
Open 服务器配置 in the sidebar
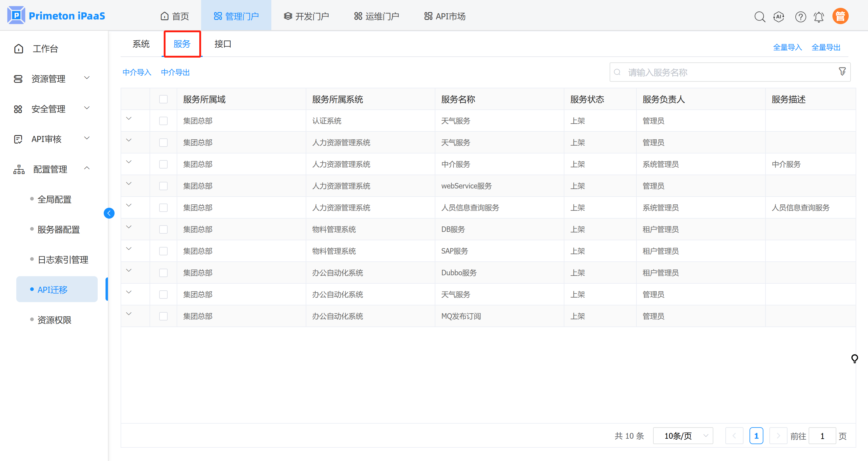(58, 229)
